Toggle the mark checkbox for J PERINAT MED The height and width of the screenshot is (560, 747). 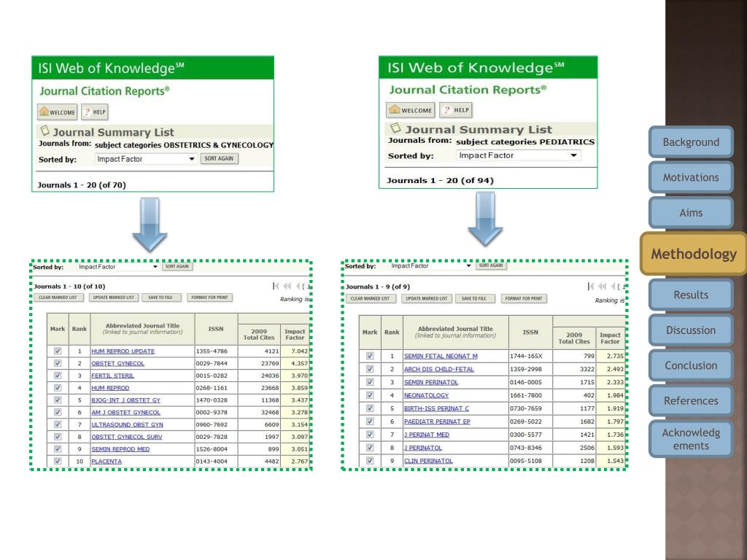tap(370, 435)
